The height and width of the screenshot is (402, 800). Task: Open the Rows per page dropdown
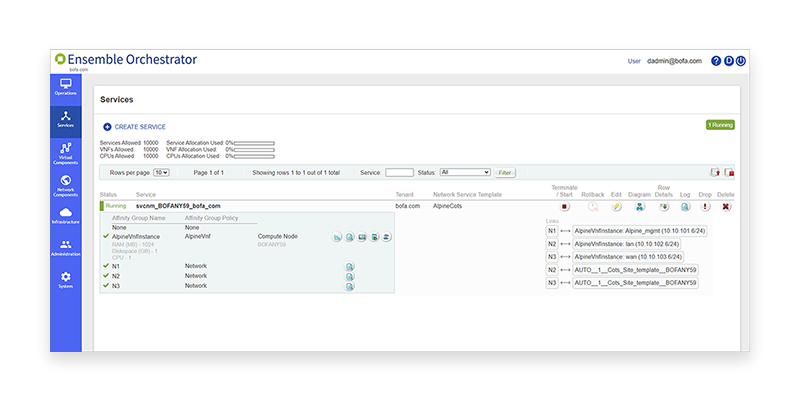tap(161, 172)
